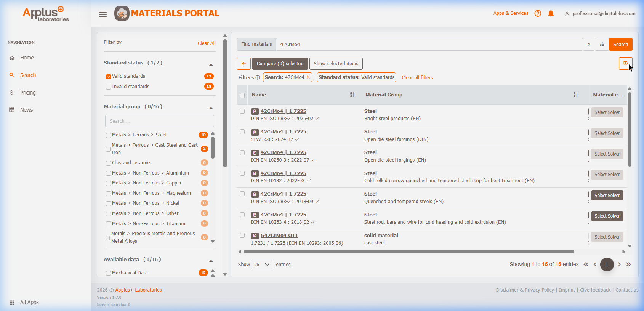Click the horizontal table scrollbar
This screenshot has height=311, width=644.
(409, 252)
